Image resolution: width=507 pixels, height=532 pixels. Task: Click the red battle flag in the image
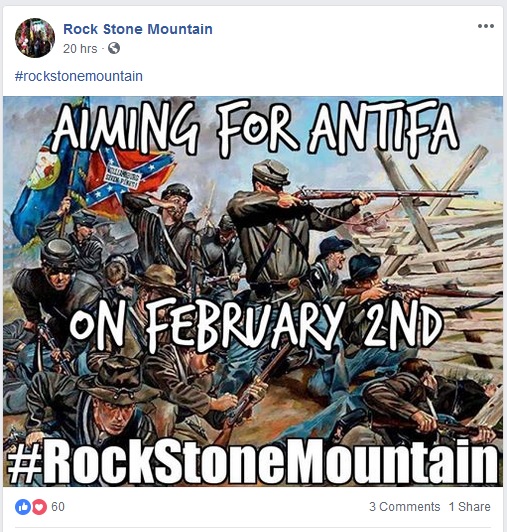(x=129, y=179)
